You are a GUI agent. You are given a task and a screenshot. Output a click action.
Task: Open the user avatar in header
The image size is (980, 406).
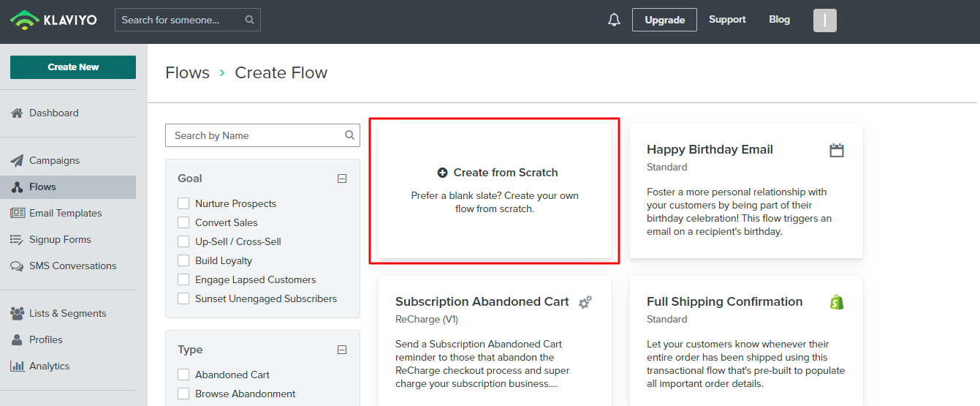[824, 20]
